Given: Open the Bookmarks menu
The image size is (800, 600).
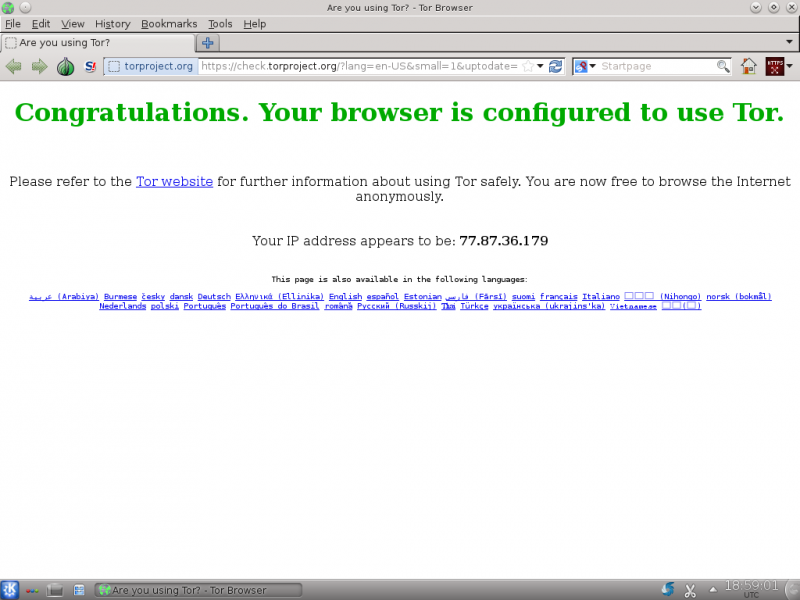Looking at the screenshot, I should pyautogui.click(x=169, y=24).
